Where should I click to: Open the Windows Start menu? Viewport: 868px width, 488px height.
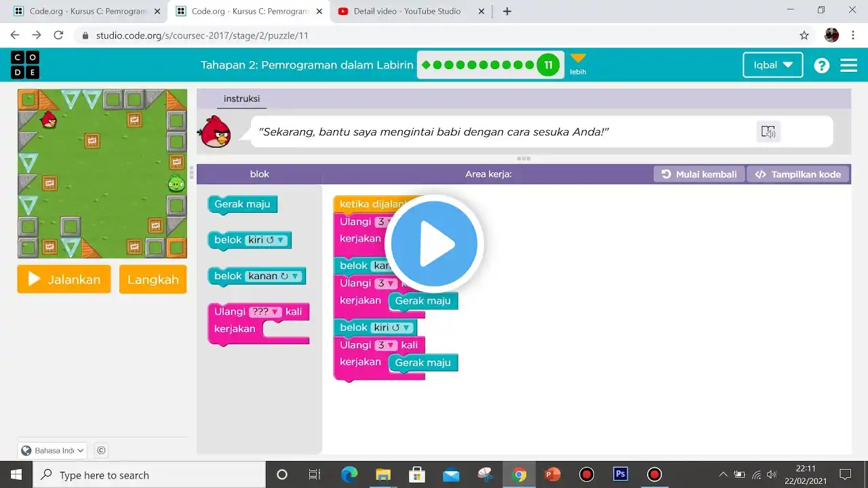[16, 474]
